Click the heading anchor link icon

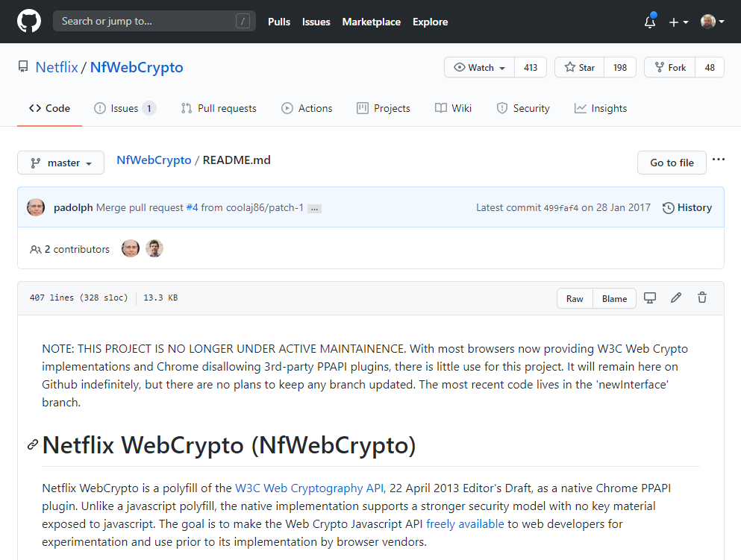coord(33,444)
